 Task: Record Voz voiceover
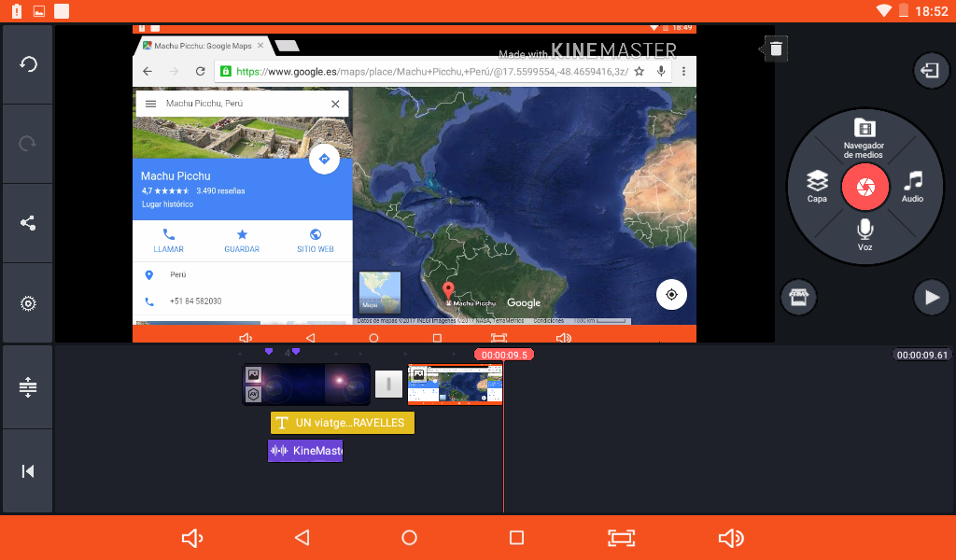coord(865,234)
